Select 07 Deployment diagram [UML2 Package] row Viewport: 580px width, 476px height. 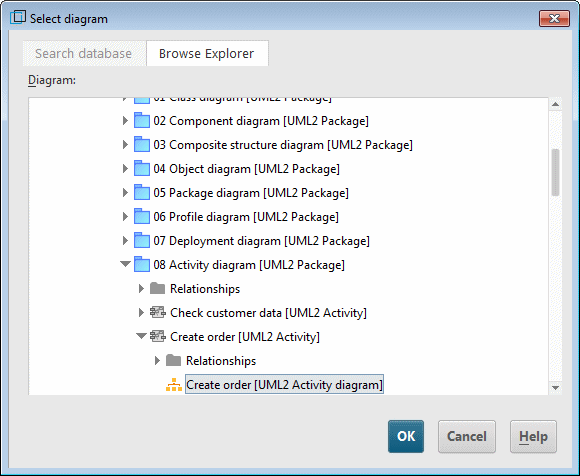click(262, 241)
